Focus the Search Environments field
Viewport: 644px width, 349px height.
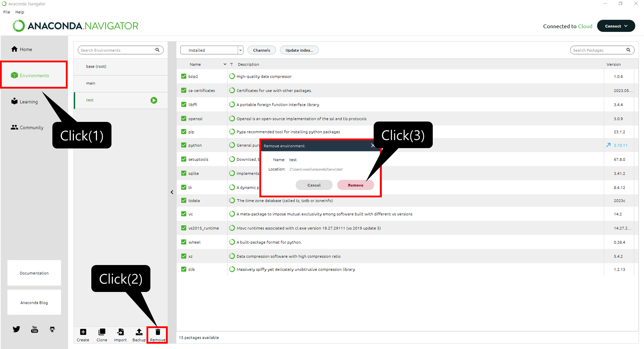tap(121, 50)
